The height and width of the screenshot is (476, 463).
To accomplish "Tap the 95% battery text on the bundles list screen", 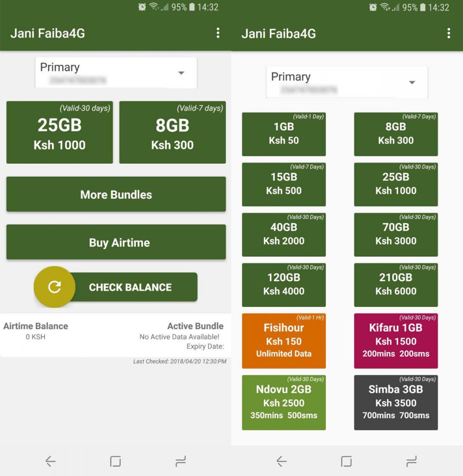I will click(410, 7).
